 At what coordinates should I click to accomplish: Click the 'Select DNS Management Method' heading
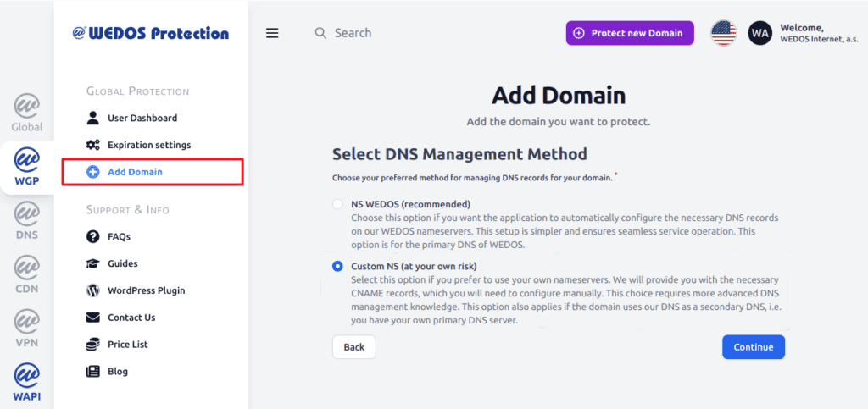point(459,153)
